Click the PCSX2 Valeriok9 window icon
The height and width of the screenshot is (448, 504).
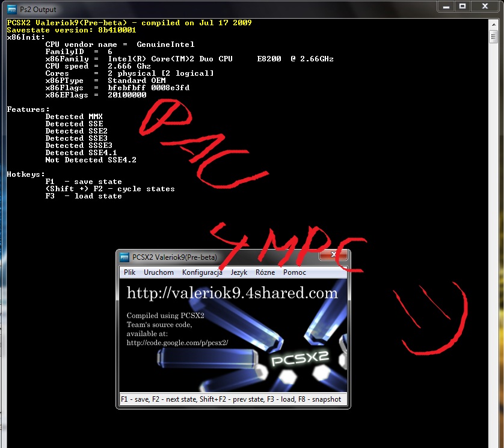pyautogui.click(x=124, y=257)
